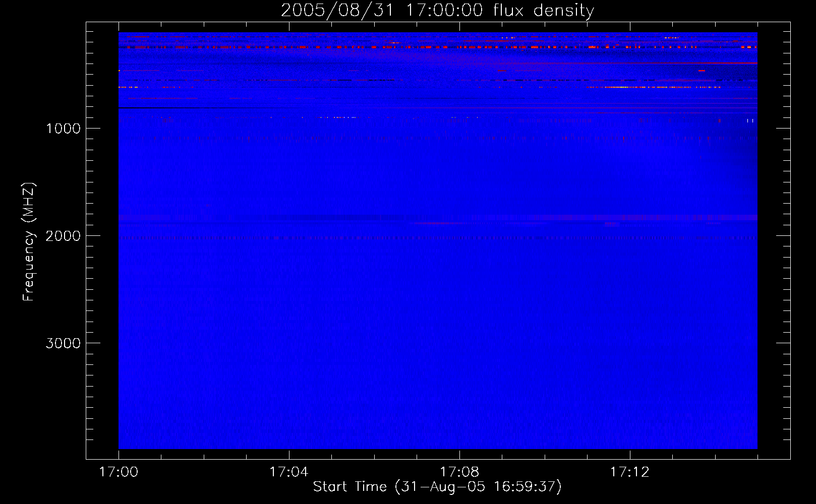Click the 'Start Time (31-Aug-05 16:59:37)' label

tap(437, 487)
